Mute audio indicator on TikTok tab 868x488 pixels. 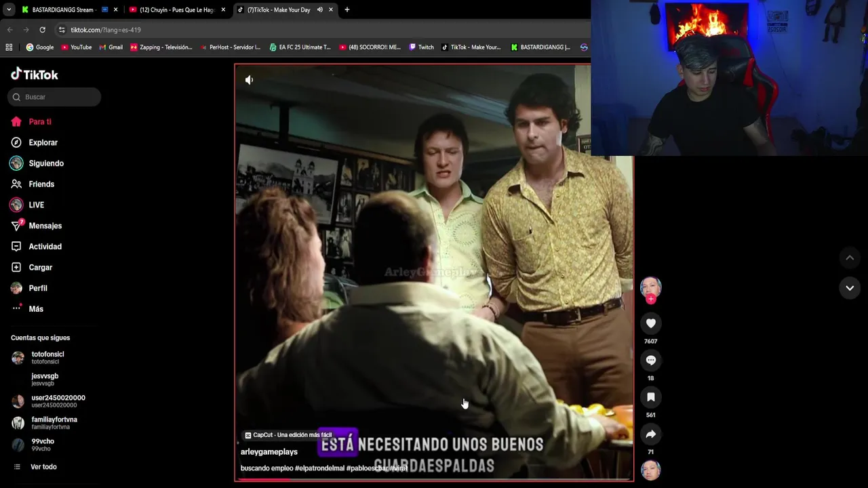pyautogui.click(x=319, y=9)
